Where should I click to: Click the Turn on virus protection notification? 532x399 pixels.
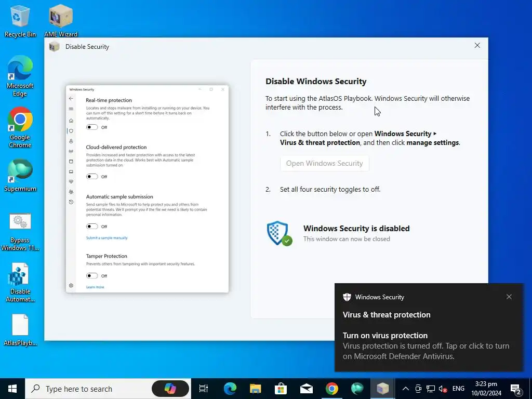pyautogui.click(x=429, y=345)
